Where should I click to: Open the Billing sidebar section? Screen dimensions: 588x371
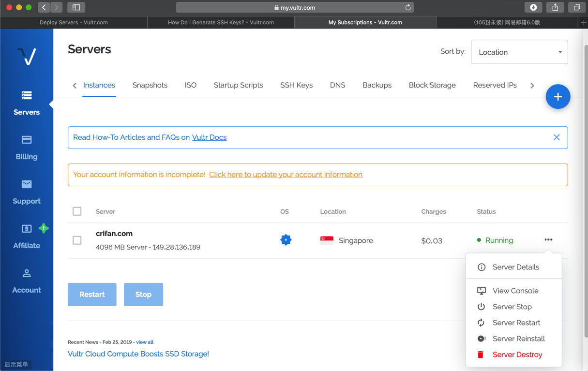[27, 148]
